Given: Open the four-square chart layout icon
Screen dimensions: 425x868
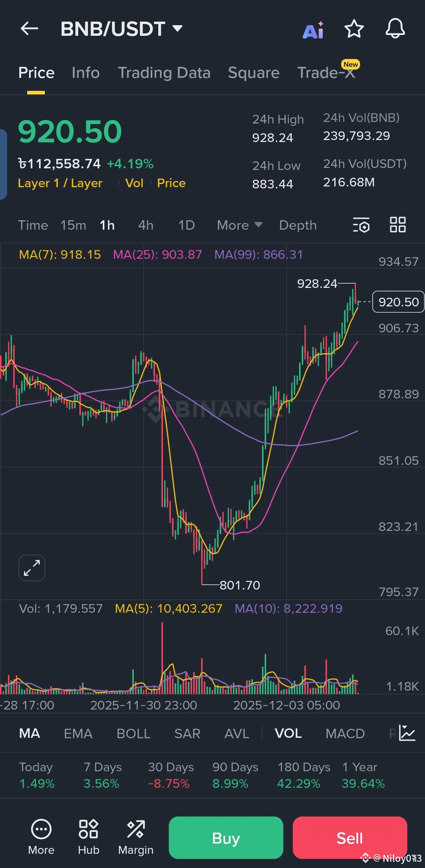Looking at the screenshot, I should coord(397,225).
